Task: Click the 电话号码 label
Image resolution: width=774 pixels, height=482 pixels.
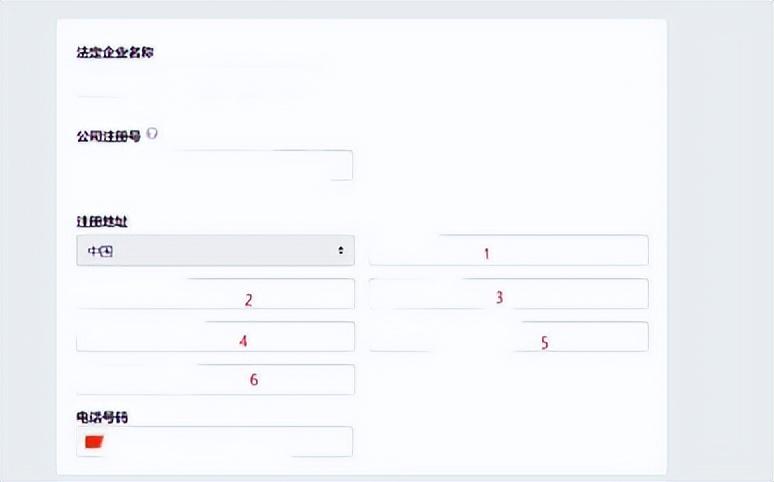Action: (102, 418)
